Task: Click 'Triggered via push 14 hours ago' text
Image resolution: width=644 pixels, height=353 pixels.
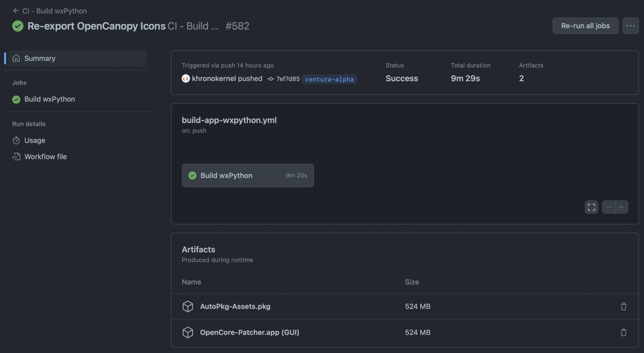Action: coord(228,65)
